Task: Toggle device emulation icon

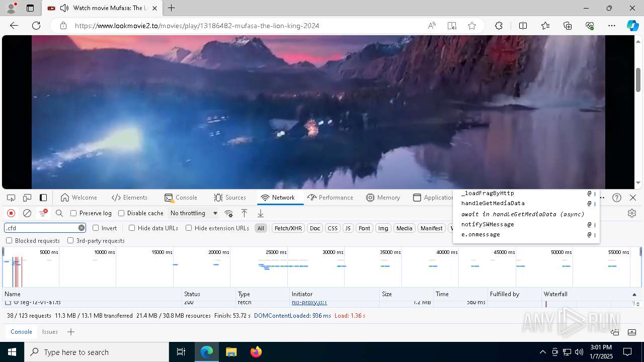Action: 27,198
